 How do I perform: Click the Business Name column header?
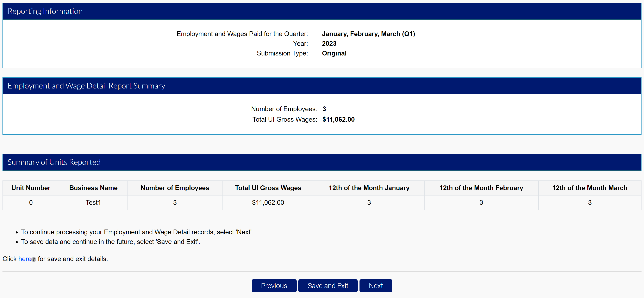point(93,188)
